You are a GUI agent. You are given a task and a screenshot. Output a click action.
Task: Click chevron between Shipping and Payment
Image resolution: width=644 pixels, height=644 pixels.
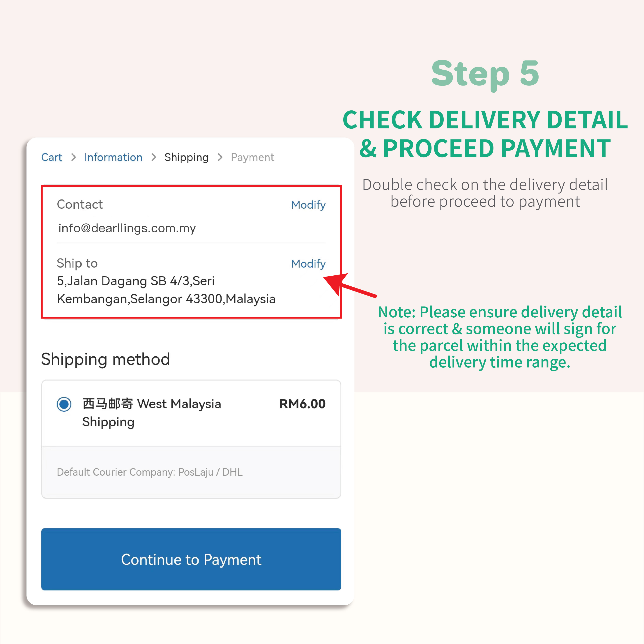(220, 157)
